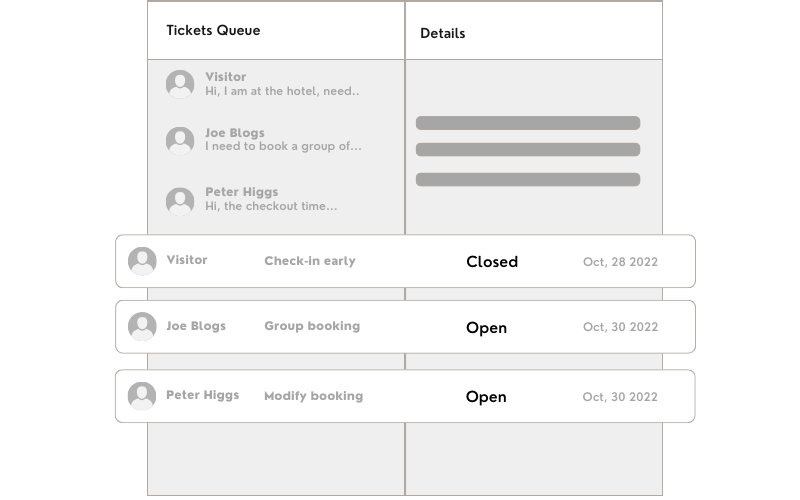Click the first gray placeholder bar in Details

click(x=527, y=123)
